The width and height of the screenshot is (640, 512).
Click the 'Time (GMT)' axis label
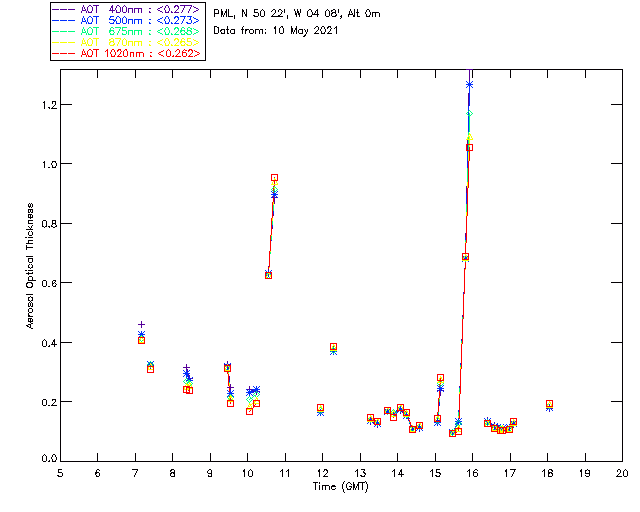click(341, 487)
